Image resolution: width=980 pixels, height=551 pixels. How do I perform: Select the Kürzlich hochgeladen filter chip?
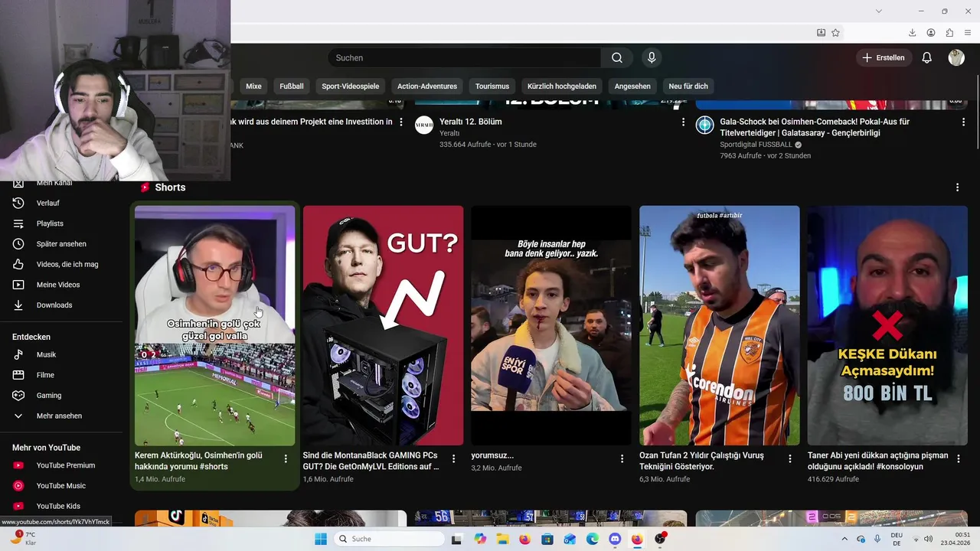(x=562, y=86)
